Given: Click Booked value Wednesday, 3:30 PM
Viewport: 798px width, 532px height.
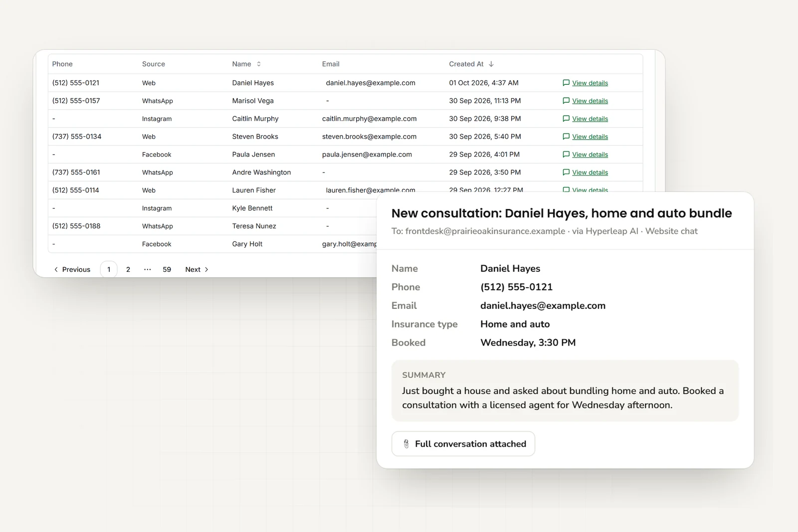Looking at the screenshot, I should coord(528,343).
